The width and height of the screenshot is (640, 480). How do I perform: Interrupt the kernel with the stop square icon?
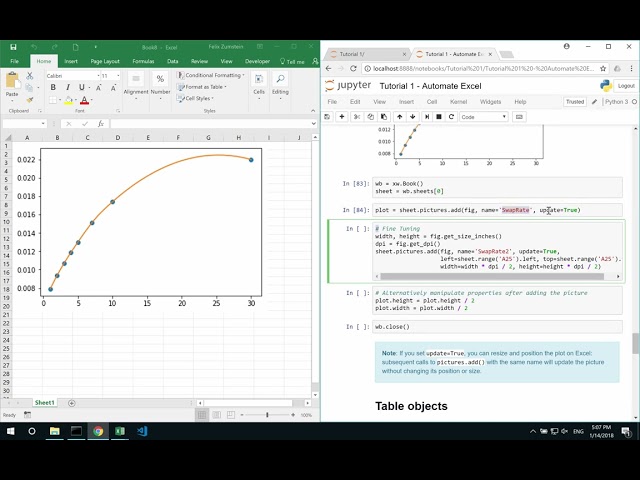click(439, 117)
